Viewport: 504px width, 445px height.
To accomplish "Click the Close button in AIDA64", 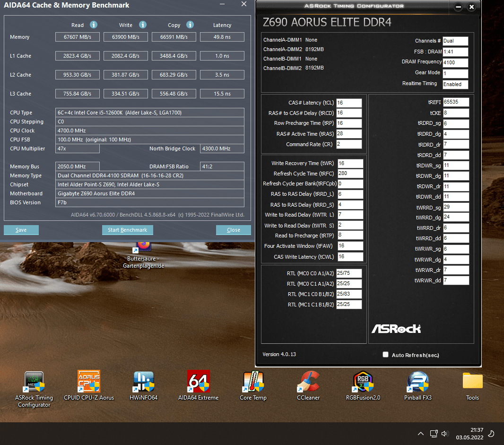I will point(234,230).
